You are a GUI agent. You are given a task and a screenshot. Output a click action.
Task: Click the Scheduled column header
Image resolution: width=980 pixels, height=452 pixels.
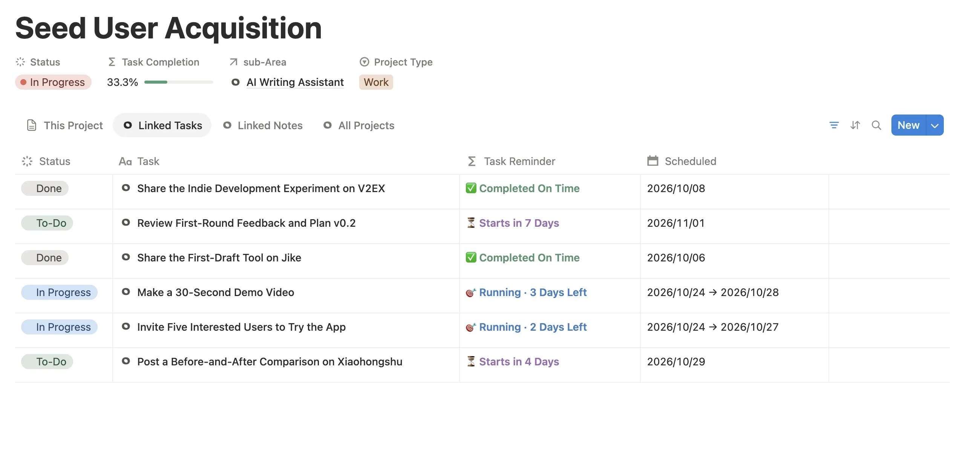[681, 161]
